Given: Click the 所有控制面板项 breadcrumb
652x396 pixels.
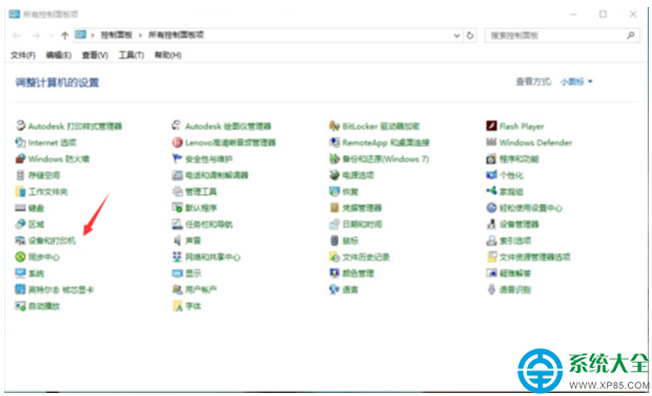Looking at the screenshot, I should click(x=176, y=35).
